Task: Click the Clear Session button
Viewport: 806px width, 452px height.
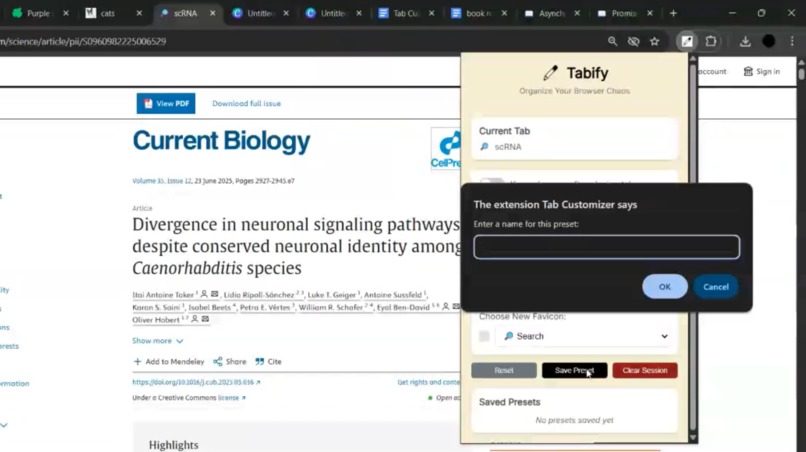Action: [x=645, y=370]
